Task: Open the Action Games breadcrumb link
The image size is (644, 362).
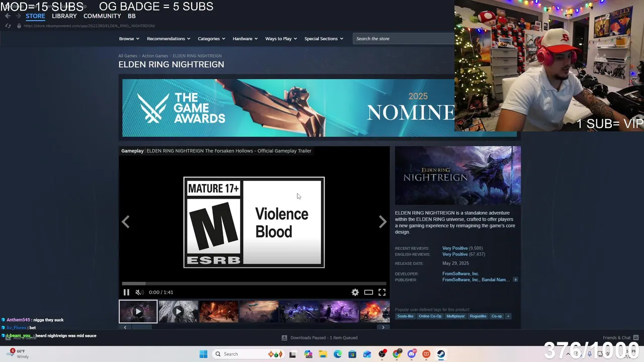Action: click(155, 56)
